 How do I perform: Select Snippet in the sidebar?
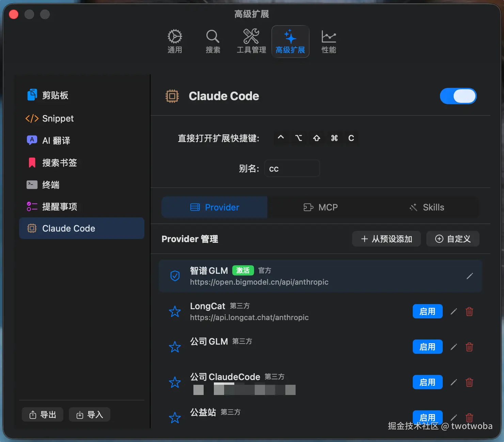tap(82, 118)
